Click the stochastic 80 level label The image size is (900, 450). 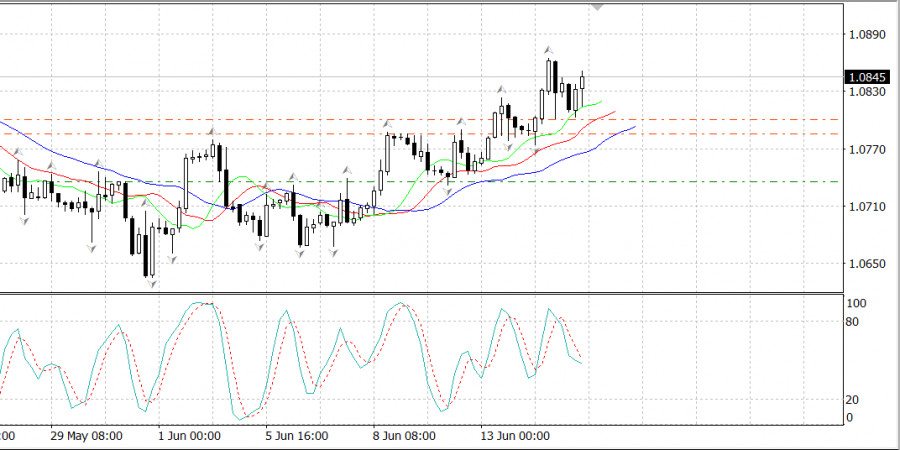click(853, 322)
